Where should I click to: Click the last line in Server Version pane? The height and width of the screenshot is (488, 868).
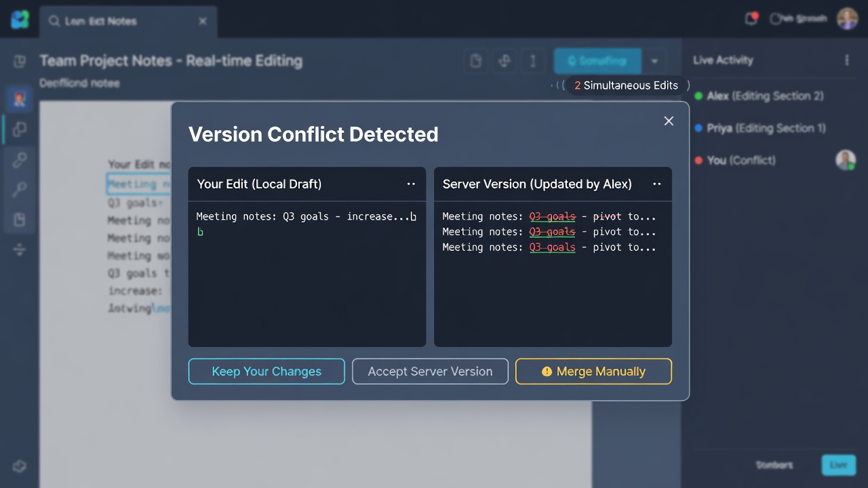(549, 247)
